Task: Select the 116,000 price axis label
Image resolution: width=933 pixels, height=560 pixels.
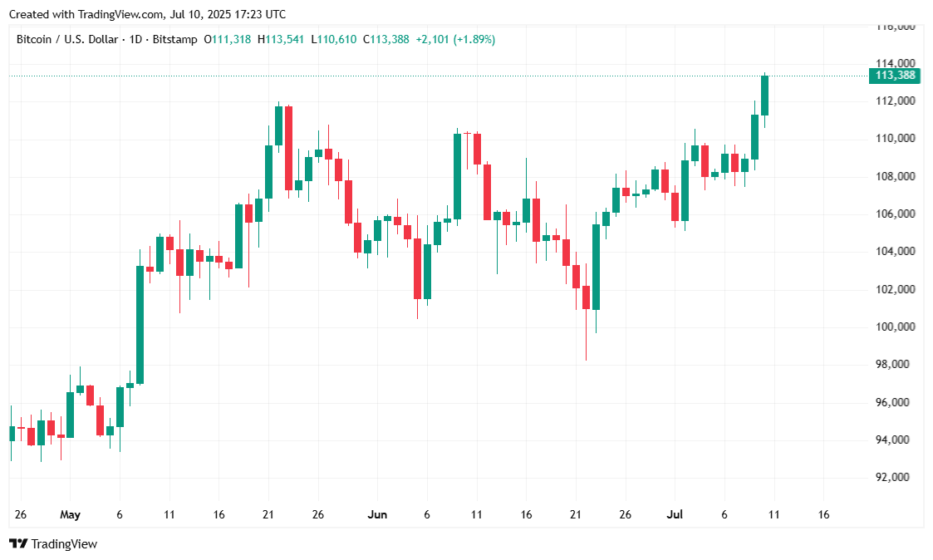Action: (895, 26)
